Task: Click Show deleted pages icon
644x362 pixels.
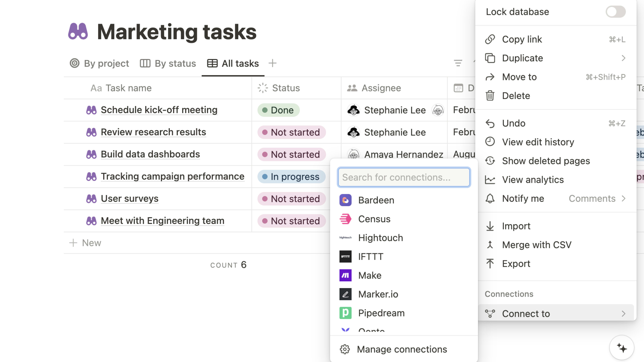Action: [490, 161]
